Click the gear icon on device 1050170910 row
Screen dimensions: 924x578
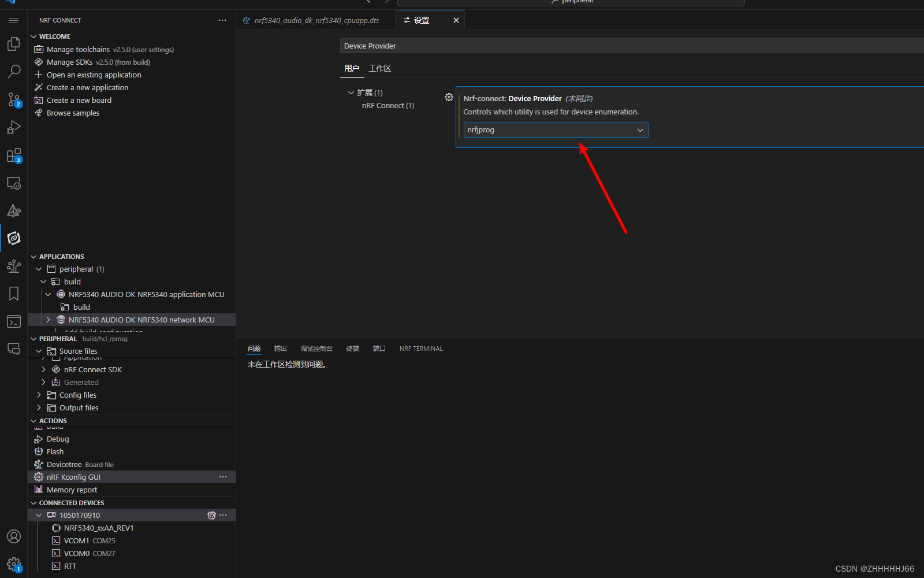pyautogui.click(x=211, y=515)
